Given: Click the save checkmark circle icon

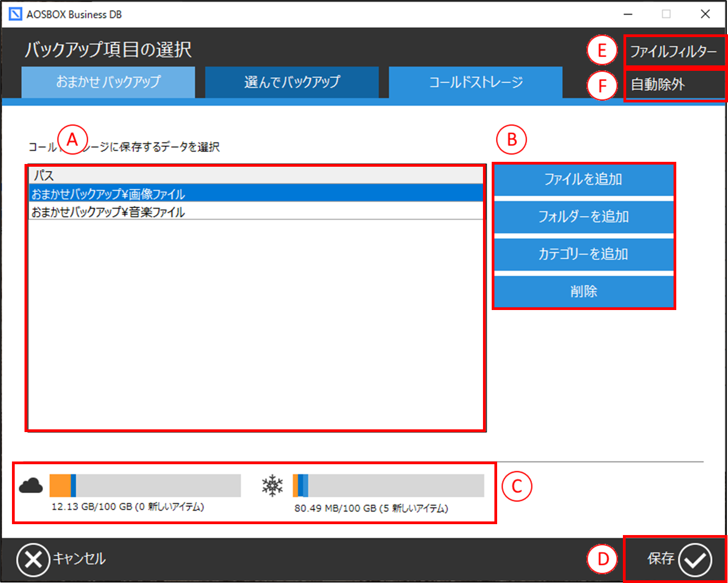Looking at the screenshot, I should pos(695,560).
